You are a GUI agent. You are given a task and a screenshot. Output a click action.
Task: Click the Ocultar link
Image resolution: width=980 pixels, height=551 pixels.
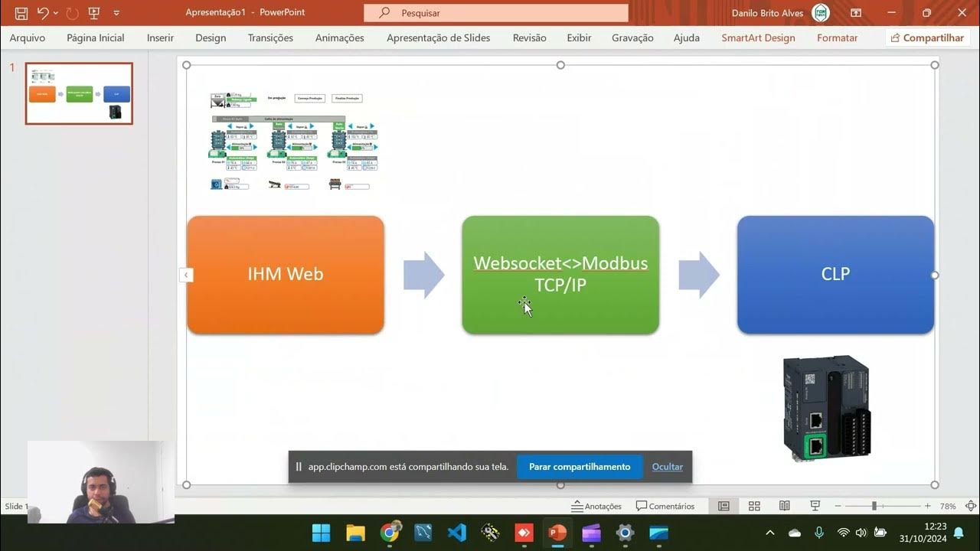pyautogui.click(x=668, y=467)
